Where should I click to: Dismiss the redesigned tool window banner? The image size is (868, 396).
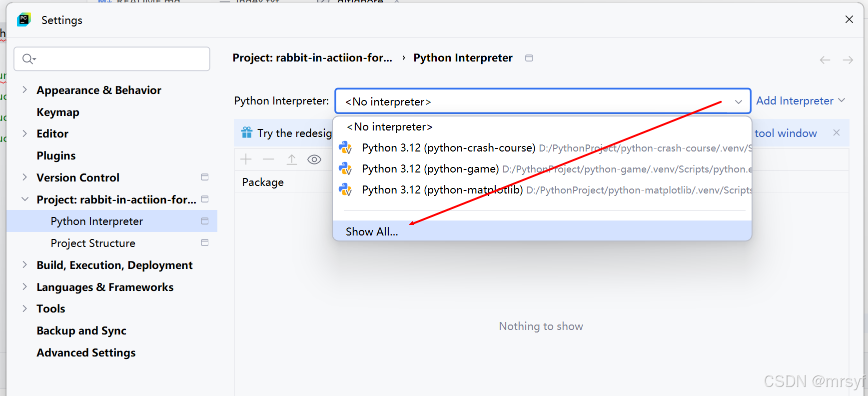837,132
